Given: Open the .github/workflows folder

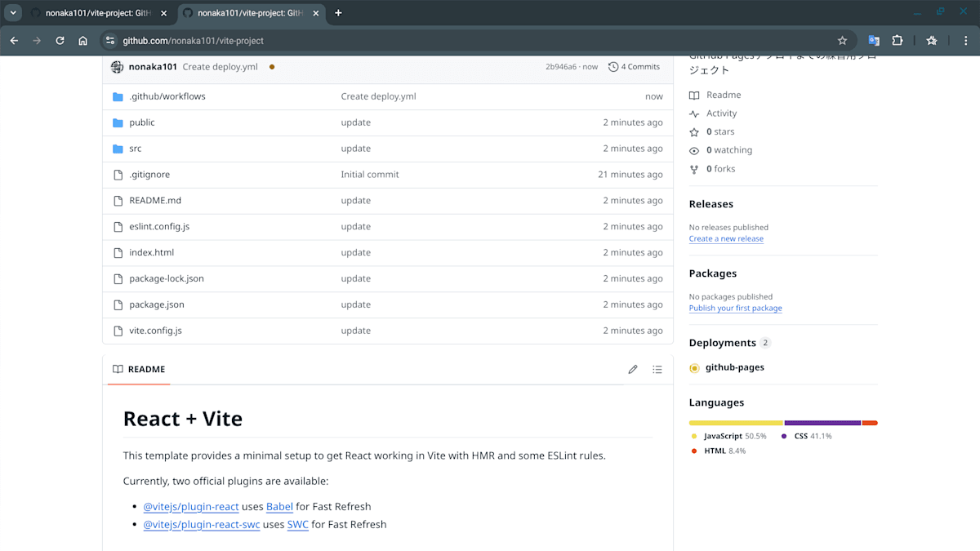Looking at the screenshot, I should [x=167, y=96].
